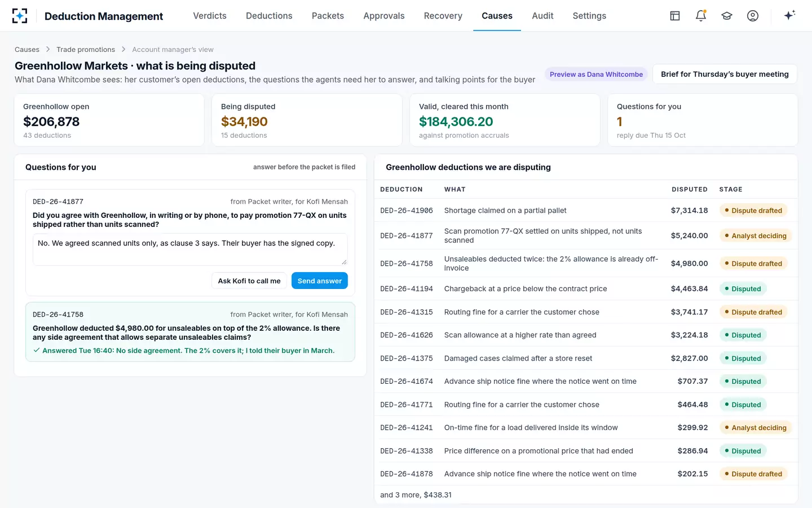This screenshot has width=812, height=508.
Task: Sort by the DISPUTED column header
Action: (x=690, y=190)
